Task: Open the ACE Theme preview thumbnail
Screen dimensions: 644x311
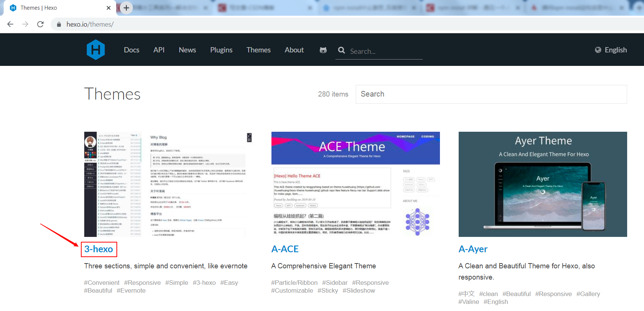Action: pyautogui.click(x=356, y=184)
